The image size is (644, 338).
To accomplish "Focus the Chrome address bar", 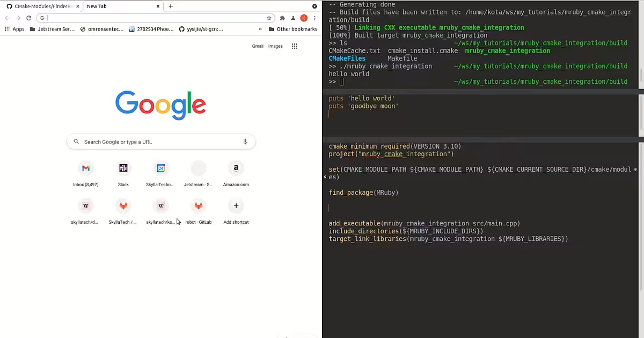I will pos(156,18).
